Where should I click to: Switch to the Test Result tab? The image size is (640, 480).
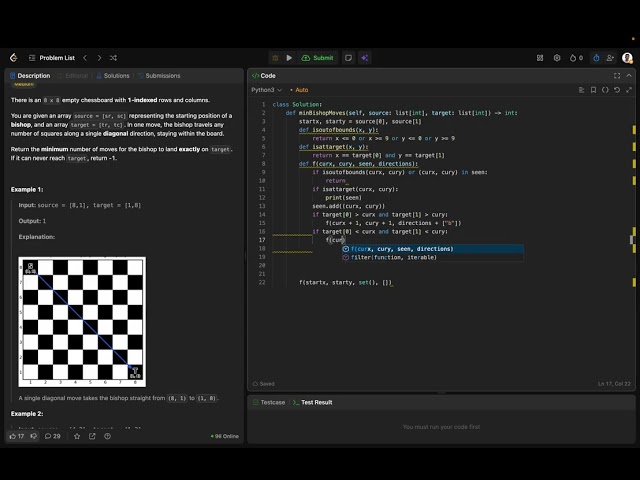313,402
